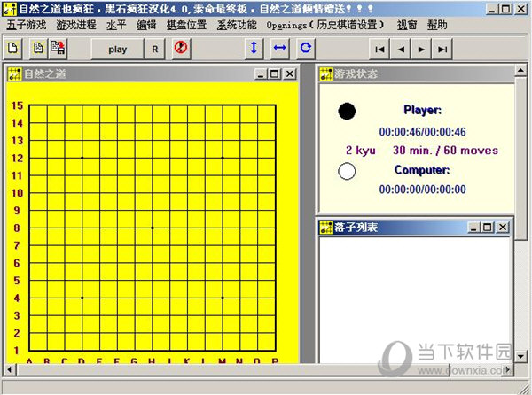Open the 游戏进程 menu
The height and width of the screenshot is (395, 532).
point(76,25)
